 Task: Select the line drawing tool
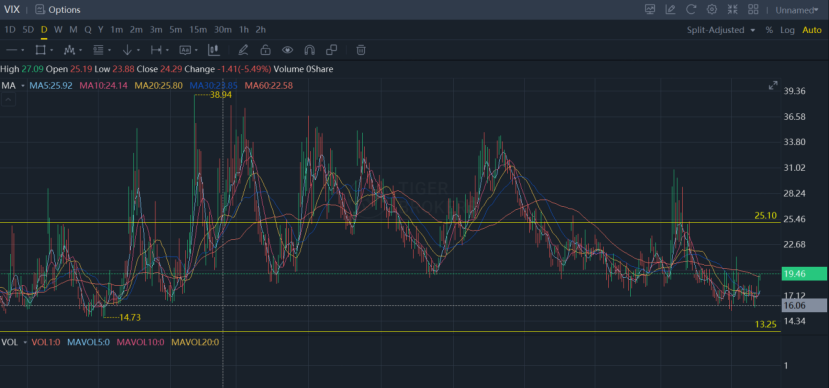point(12,50)
